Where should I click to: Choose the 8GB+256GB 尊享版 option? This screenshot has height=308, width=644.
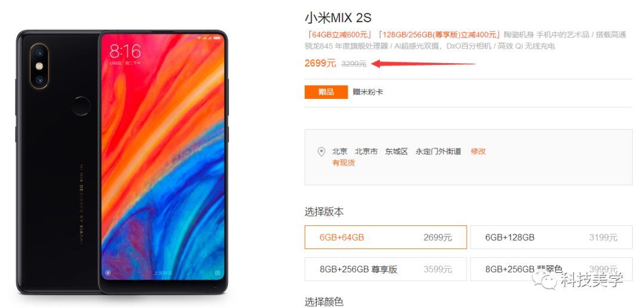coord(386,269)
